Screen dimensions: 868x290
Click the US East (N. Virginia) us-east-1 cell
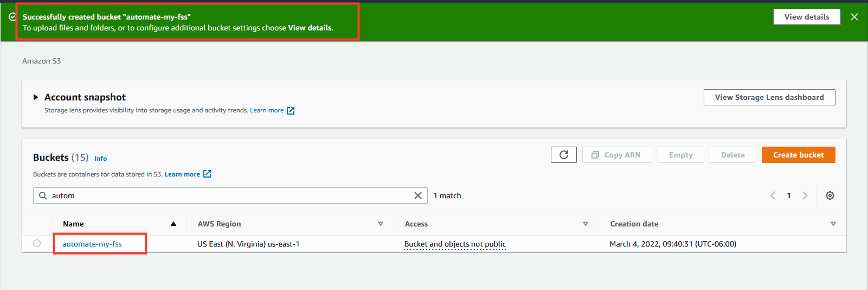click(248, 244)
